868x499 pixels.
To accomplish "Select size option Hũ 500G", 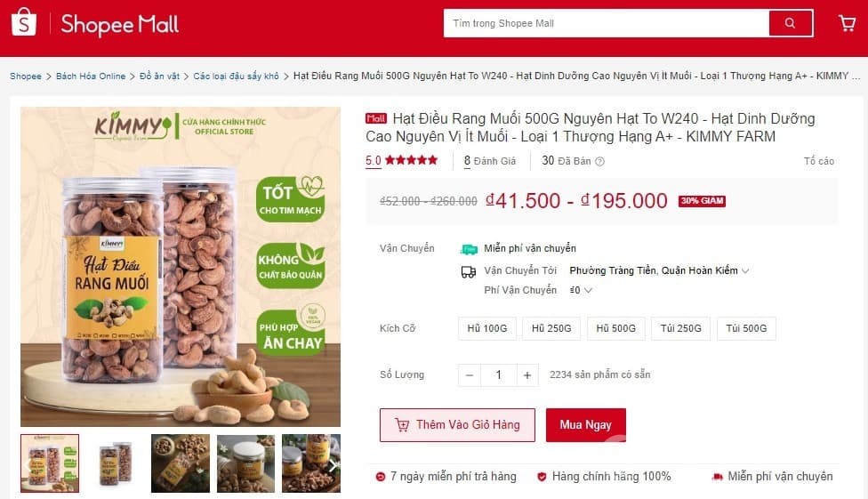I will 615,328.
